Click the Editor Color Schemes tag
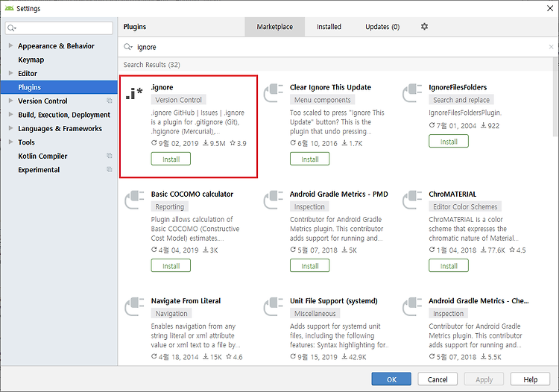Image resolution: width=559 pixels, height=392 pixels. point(465,206)
